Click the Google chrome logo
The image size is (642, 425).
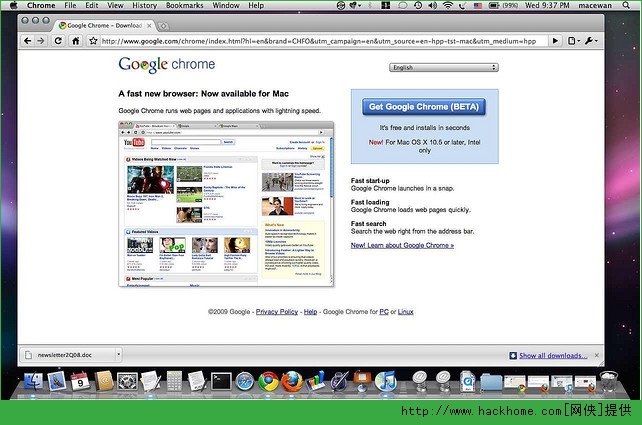tap(167, 64)
